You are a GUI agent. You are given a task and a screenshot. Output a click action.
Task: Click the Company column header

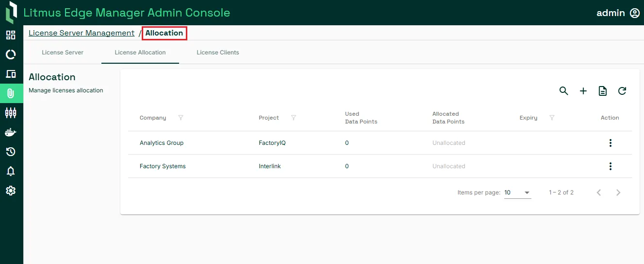pyautogui.click(x=153, y=118)
